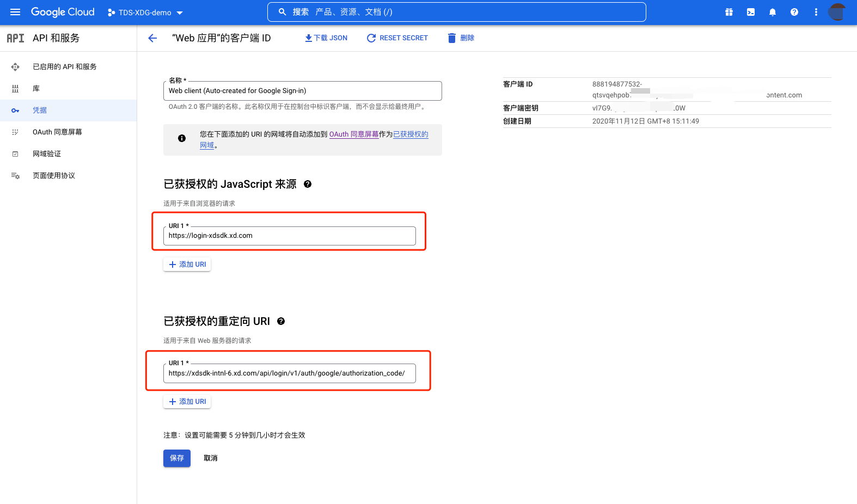Screen dimensions: 857x504
Task: Select 凭据 in the sidebar
Action: click(x=68, y=110)
